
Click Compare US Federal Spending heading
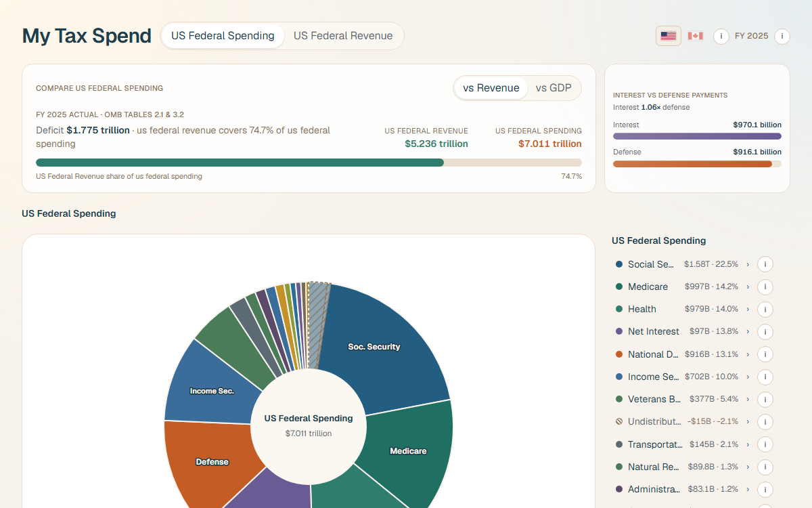tap(99, 88)
